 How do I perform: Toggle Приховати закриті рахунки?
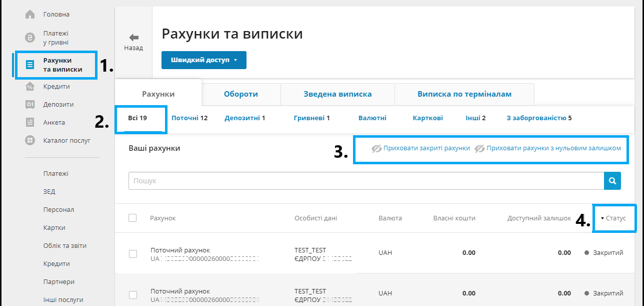point(421,148)
